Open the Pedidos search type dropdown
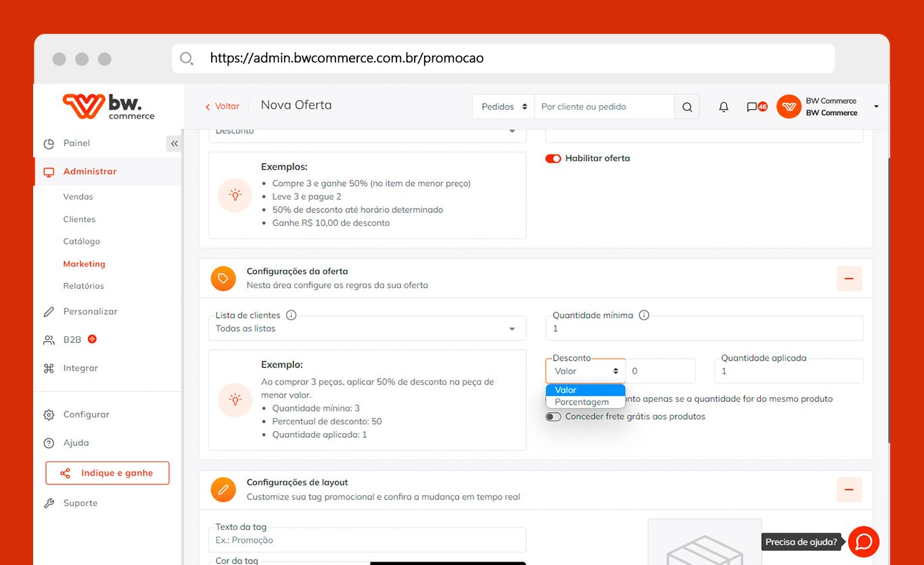The width and height of the screenshot is (924, 565). 503,107
